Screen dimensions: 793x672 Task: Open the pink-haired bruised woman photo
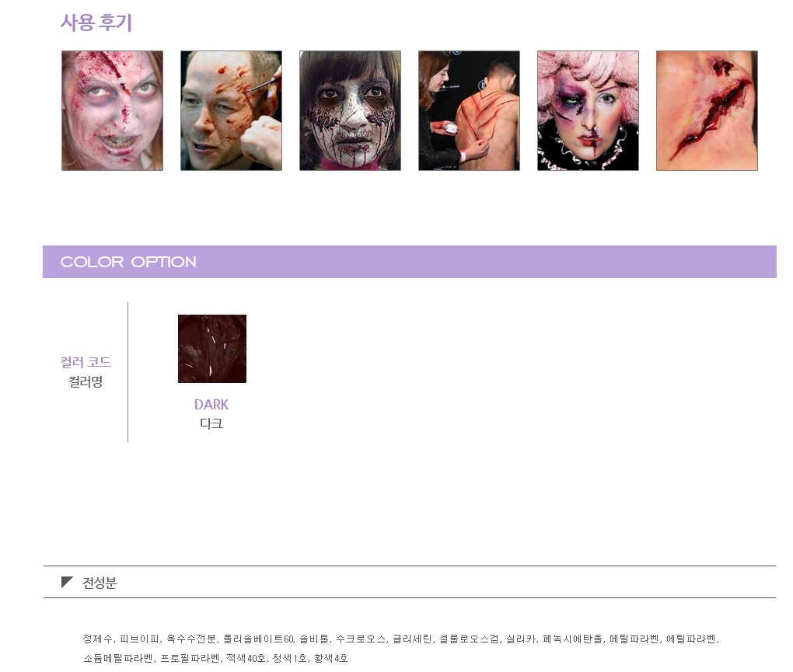(x=588, y=110)
